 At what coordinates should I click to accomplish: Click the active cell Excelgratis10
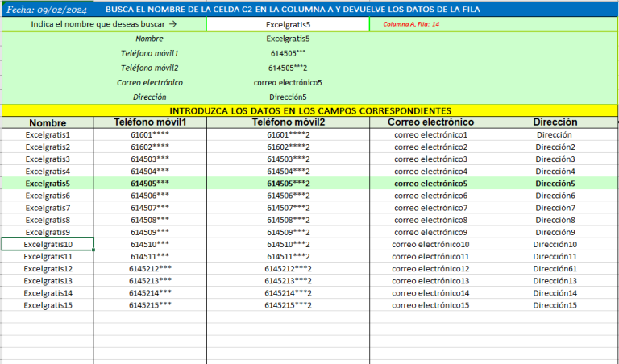(48, 244)
